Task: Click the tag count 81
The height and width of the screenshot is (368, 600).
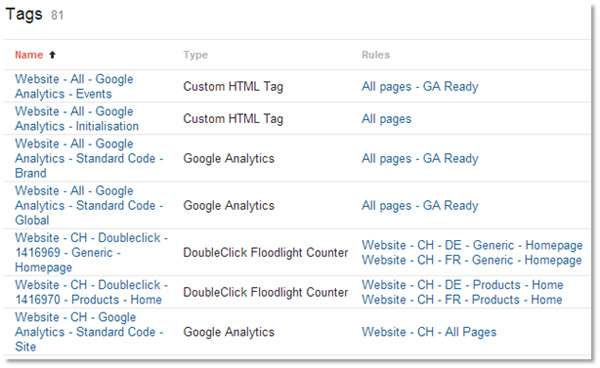Action: 57,15
